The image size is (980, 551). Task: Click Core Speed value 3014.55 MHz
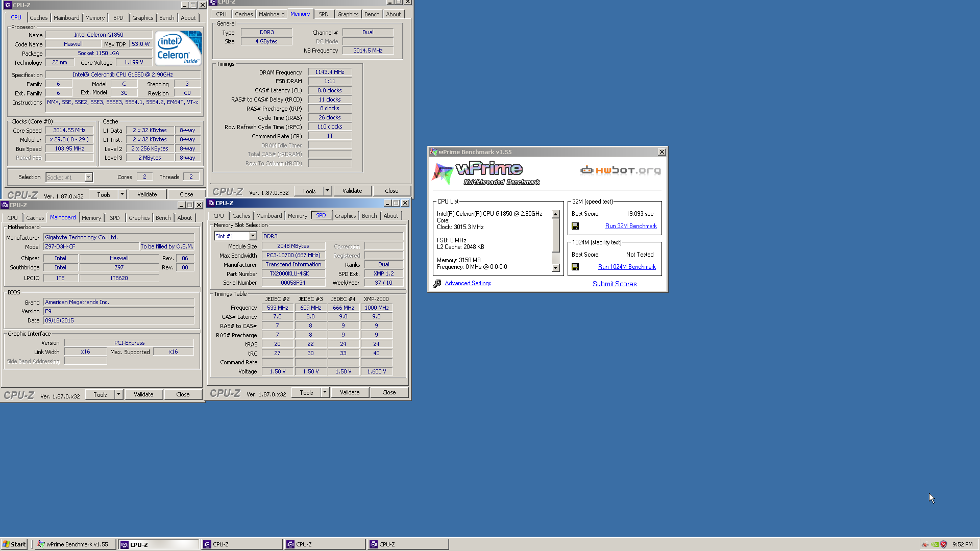[69, 130]
